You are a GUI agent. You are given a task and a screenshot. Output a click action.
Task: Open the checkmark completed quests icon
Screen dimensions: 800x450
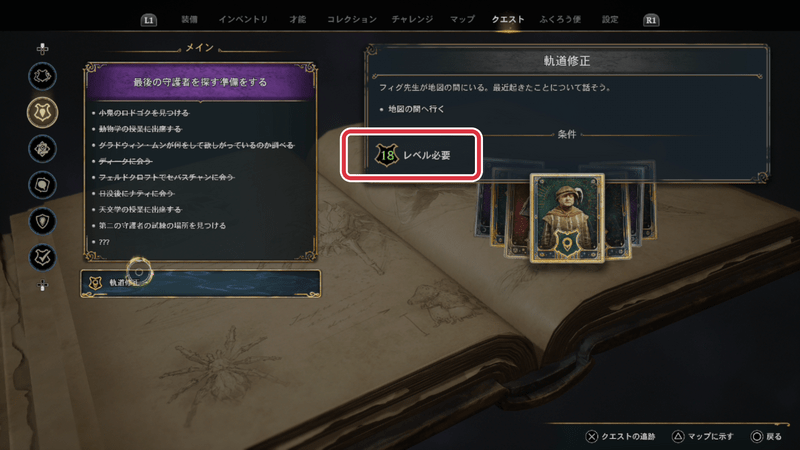[42, 257]
